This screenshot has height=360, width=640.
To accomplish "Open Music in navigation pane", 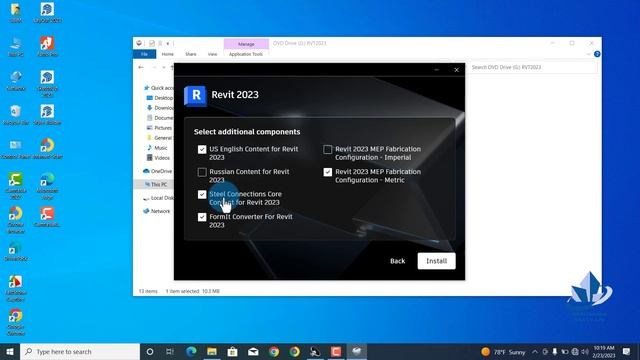I will coord(158,148).
